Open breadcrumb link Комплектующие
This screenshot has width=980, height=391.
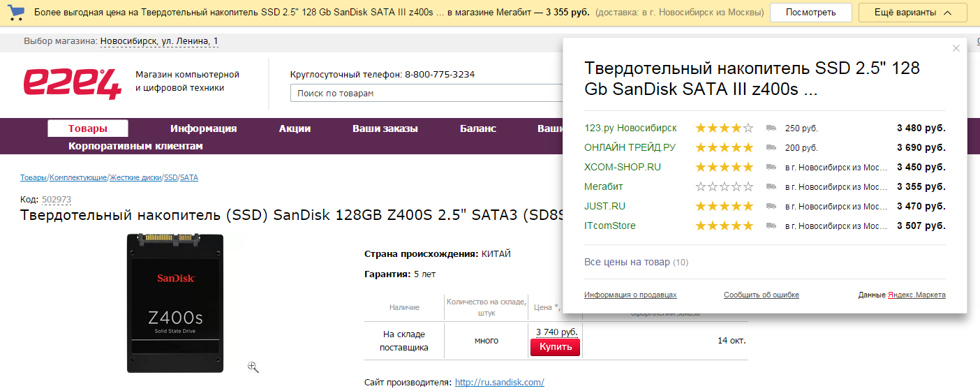78,177
